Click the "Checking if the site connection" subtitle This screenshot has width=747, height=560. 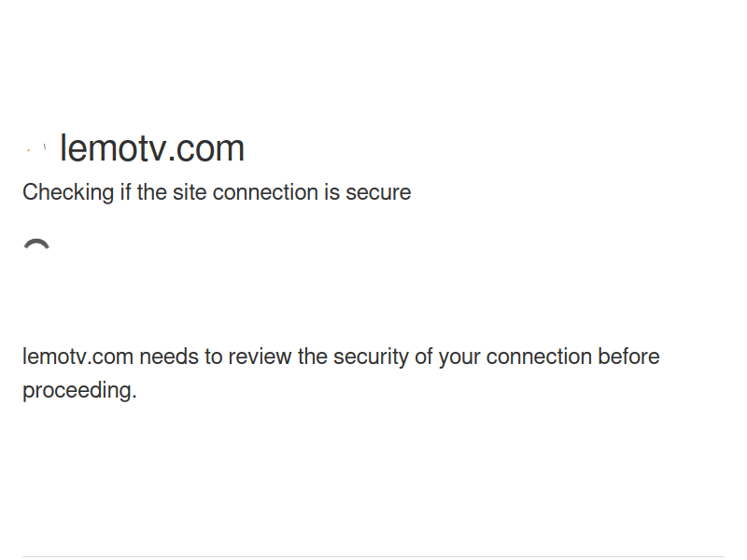[x=217, y=192]
